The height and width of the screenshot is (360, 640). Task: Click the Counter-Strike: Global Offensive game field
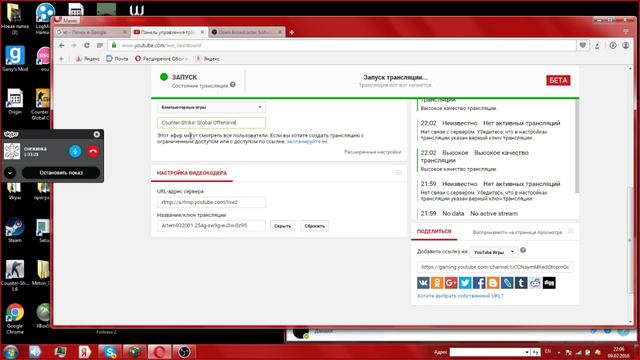[x=211, y=122]
